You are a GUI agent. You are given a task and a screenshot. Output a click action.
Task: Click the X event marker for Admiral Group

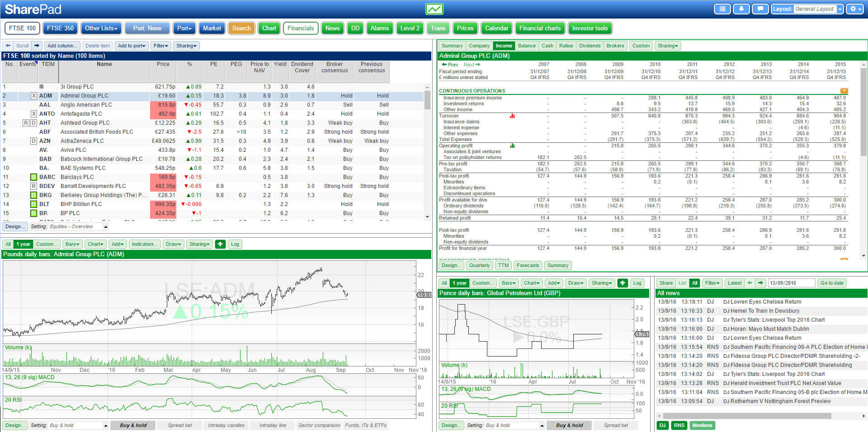(x=33, y=96)
